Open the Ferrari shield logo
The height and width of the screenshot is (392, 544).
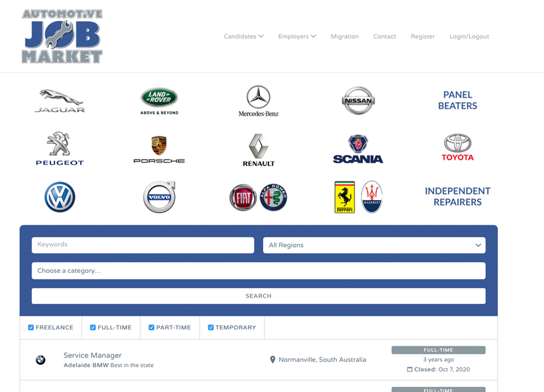[345, 197]
